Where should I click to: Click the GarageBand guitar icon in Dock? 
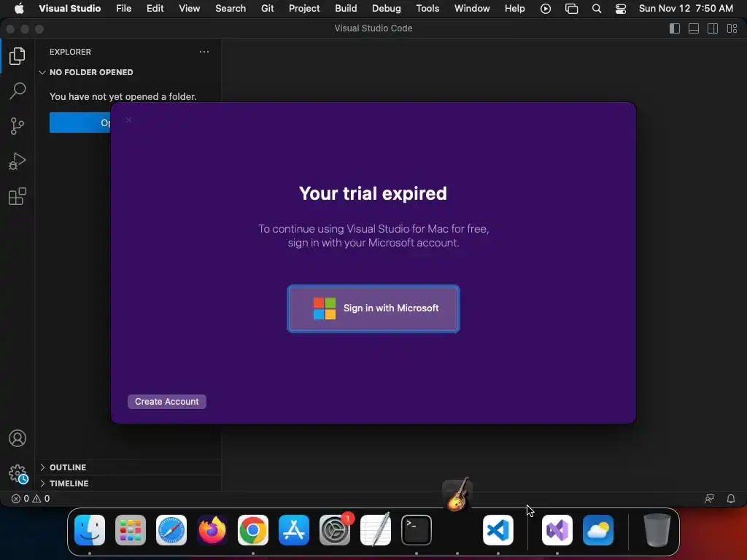457,495
